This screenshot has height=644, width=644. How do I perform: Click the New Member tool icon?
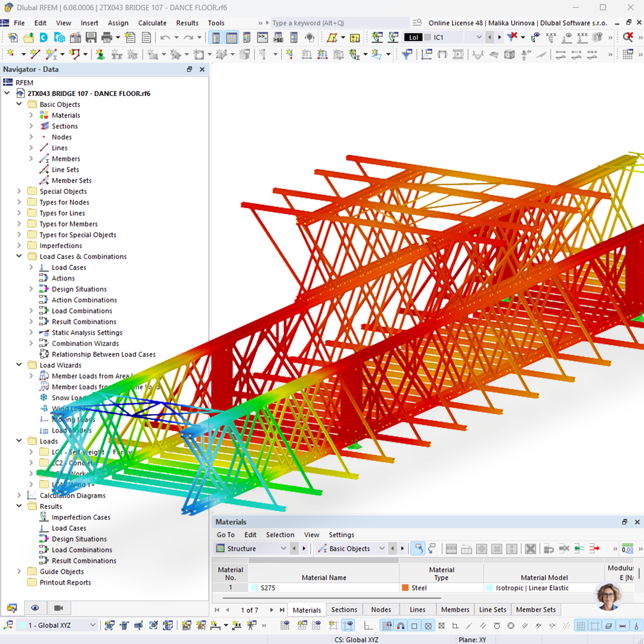tap(51, 54)
